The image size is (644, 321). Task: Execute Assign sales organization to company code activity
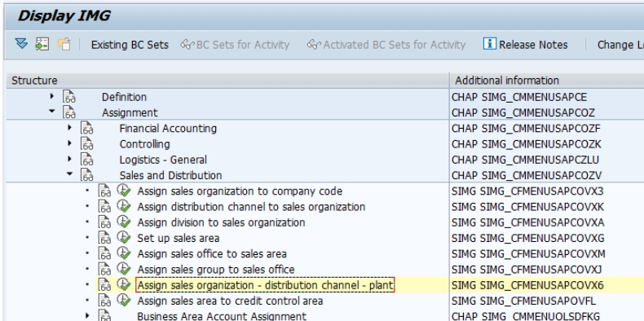coord(124,191)
